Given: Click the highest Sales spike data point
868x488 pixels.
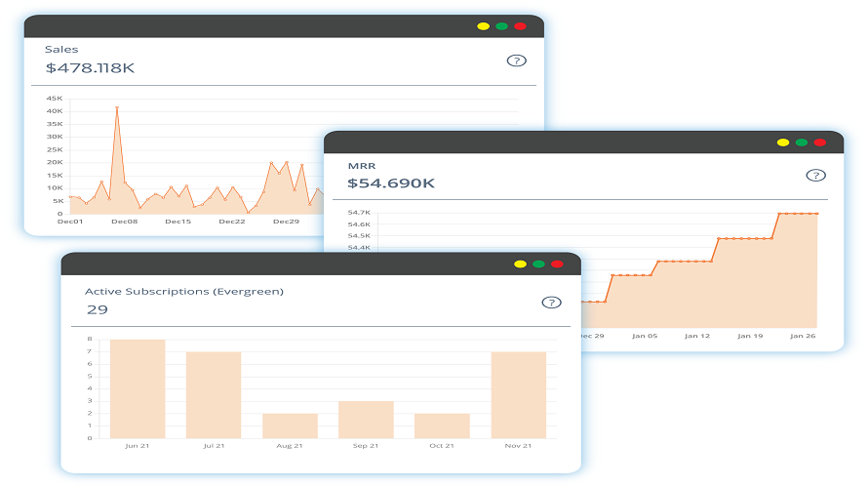Looking at the screenshot, I should pos(117,107).
